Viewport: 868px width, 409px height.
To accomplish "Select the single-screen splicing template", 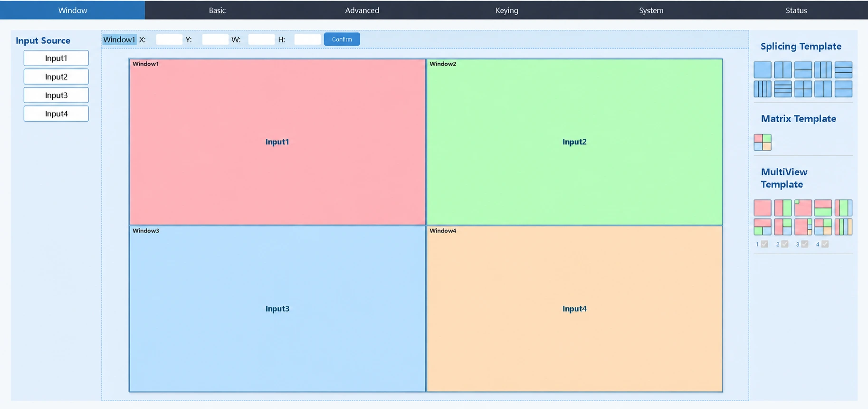I will pos(763,70).
